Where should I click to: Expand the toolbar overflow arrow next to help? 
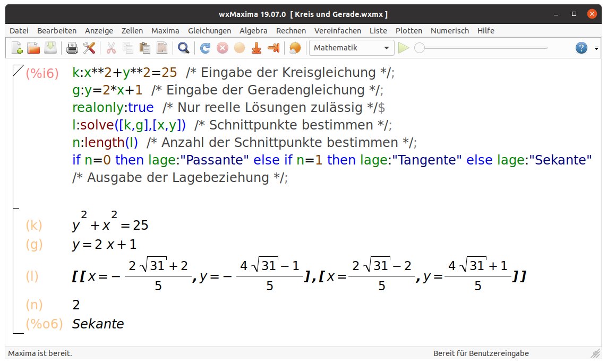point(596,48)
